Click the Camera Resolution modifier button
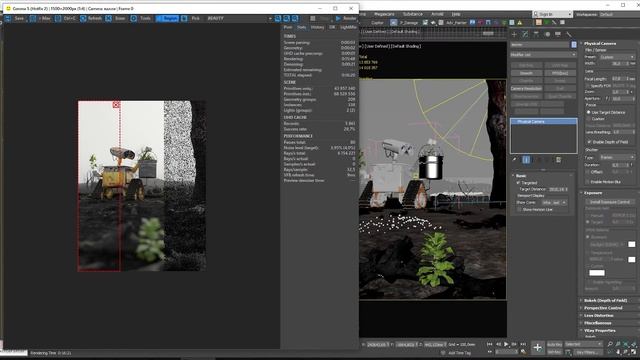640x360 pixels. tap(527, 89)
